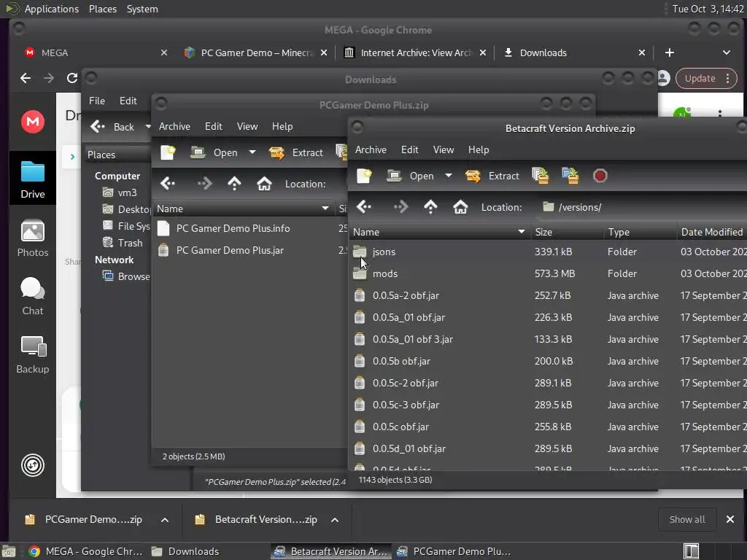Open a new Chrome tab
Viewport: 747px width, 560px height.
tap(670, 52)
